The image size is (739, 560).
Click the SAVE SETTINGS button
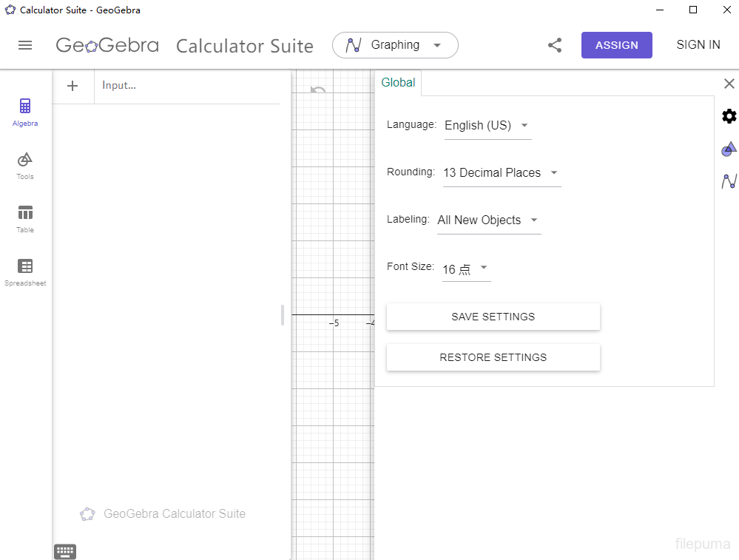pyautogui.click(x=493, y=317)
